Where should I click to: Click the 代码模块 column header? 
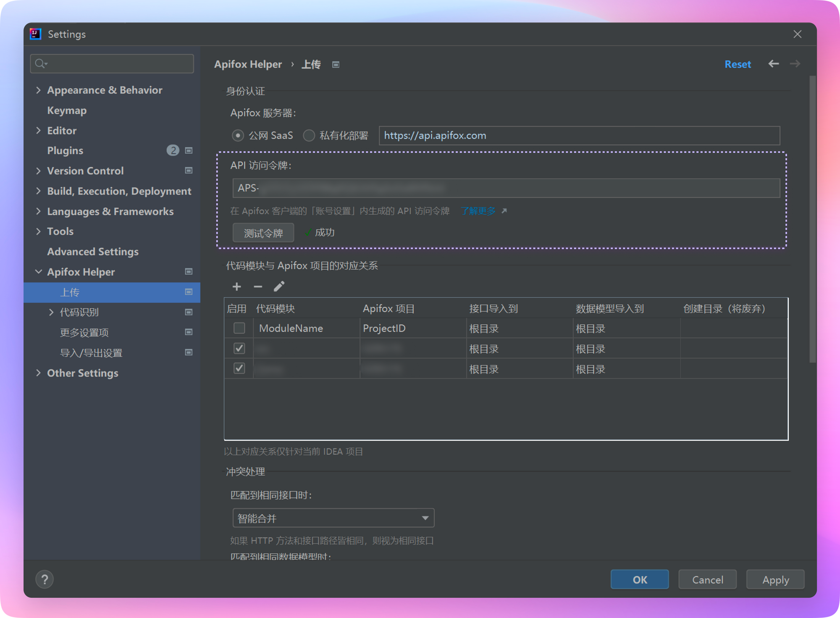[276, 309]
